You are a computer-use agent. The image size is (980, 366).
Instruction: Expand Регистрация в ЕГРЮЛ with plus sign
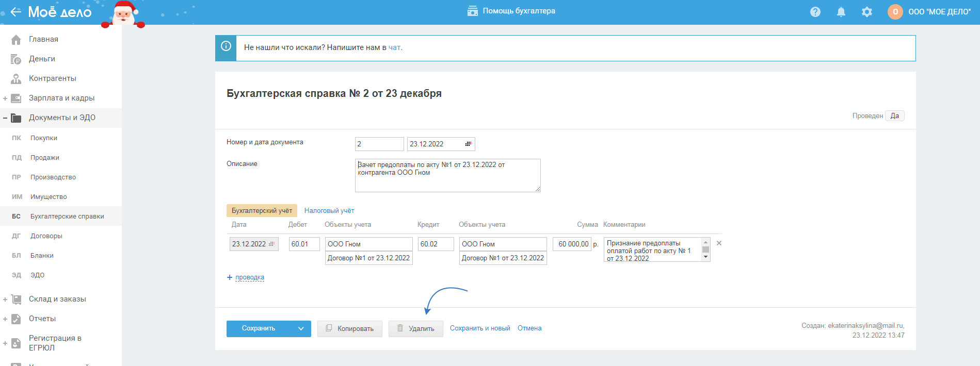coord(5,343)
